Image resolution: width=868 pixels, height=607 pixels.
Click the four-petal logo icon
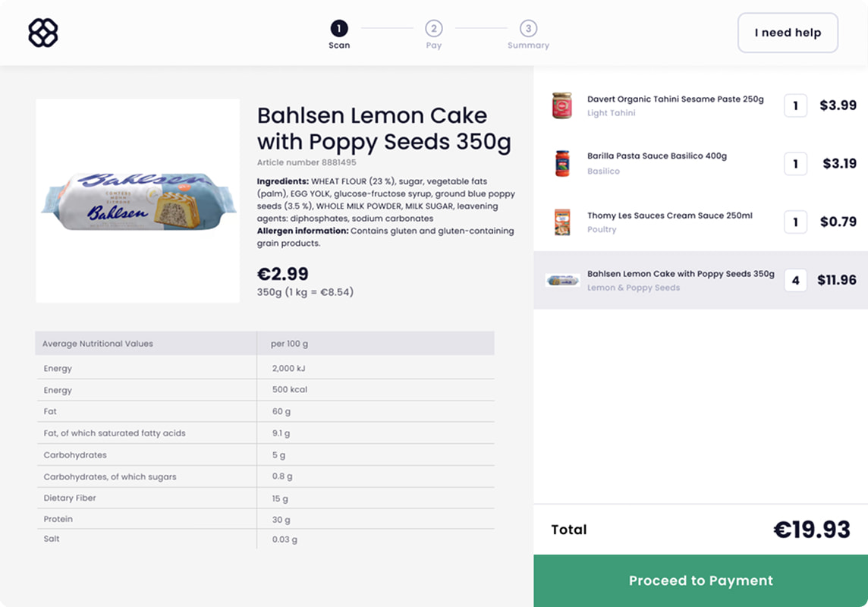pos(43,33)
